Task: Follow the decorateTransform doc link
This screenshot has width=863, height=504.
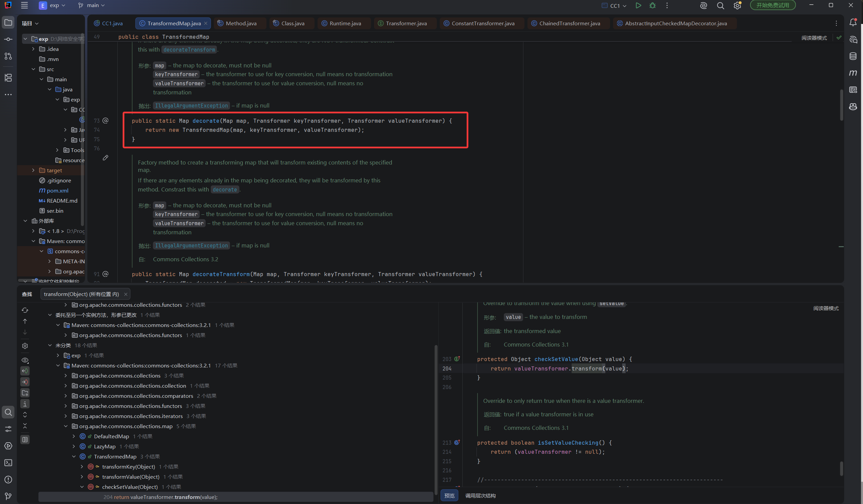Action: (190, 50)
